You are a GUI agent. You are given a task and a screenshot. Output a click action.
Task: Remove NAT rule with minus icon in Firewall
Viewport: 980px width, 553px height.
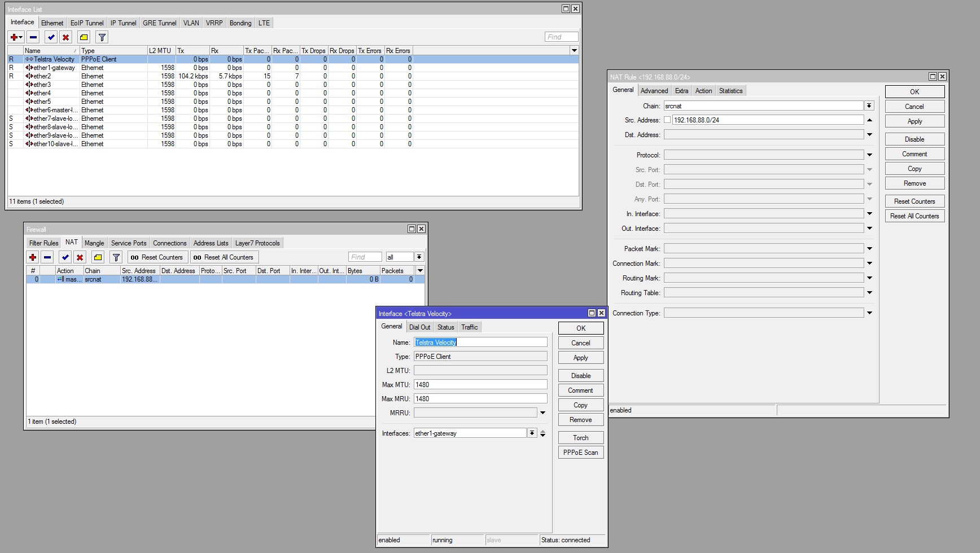pyautogui.click(x=47, y=257)
